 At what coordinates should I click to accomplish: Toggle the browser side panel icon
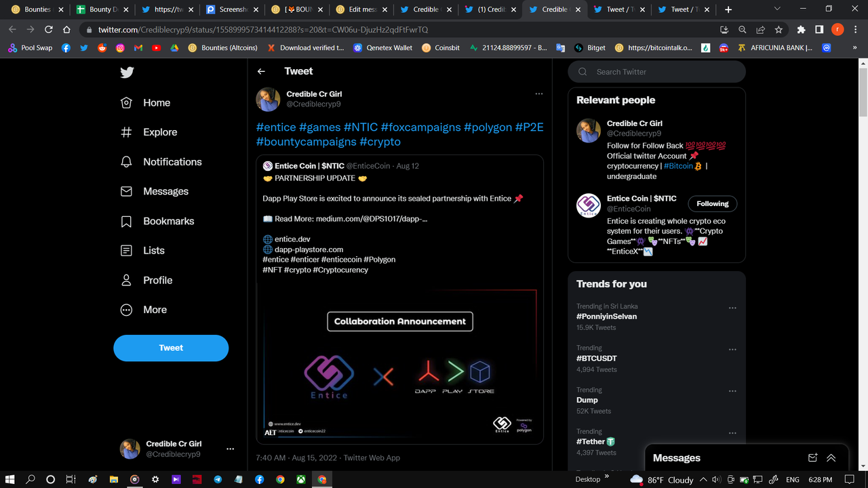coord(819,30)
